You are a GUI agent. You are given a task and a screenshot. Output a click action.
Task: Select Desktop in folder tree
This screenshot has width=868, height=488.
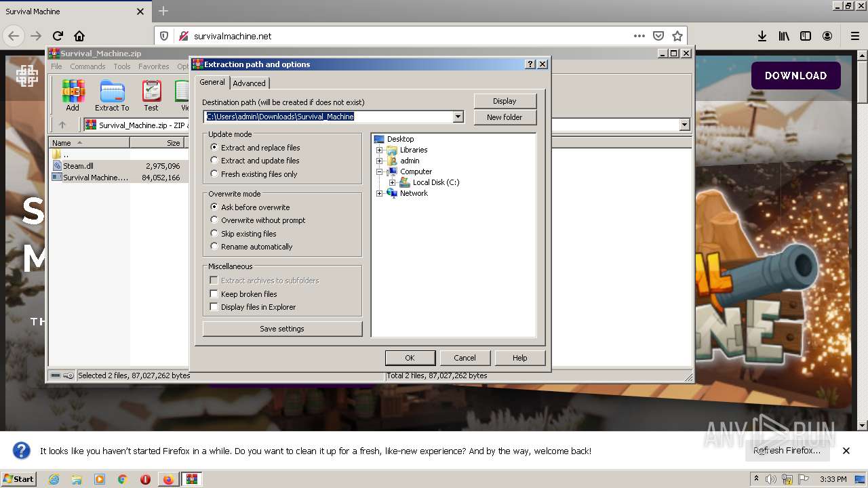[x=400, y=139]
